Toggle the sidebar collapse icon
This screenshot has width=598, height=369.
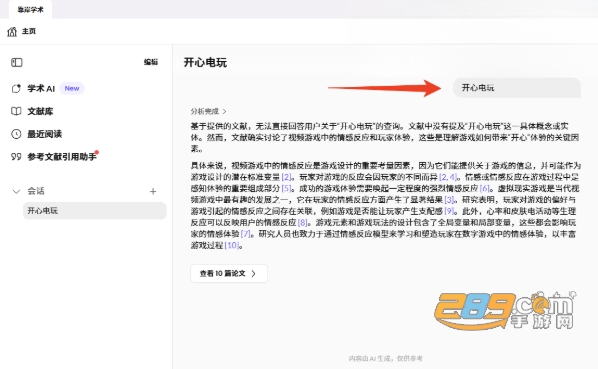click(16, 62)
